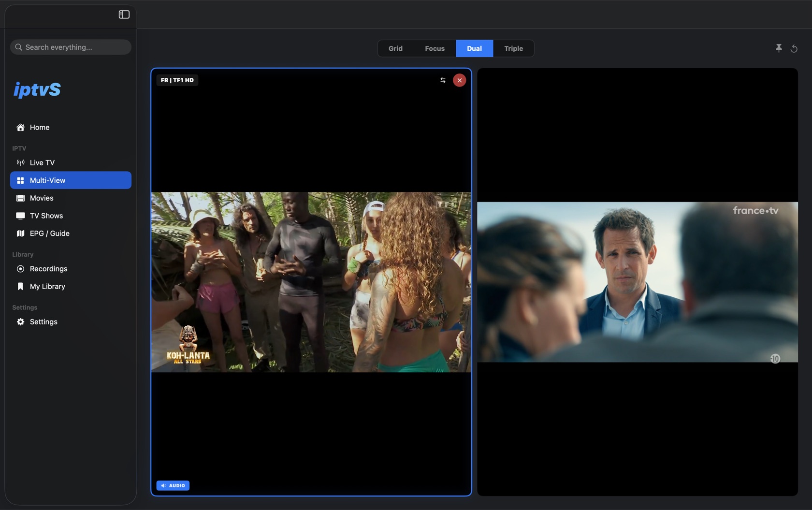Switch to Focus layout
This screenshot has width=812, height=510.
(435, 48)
